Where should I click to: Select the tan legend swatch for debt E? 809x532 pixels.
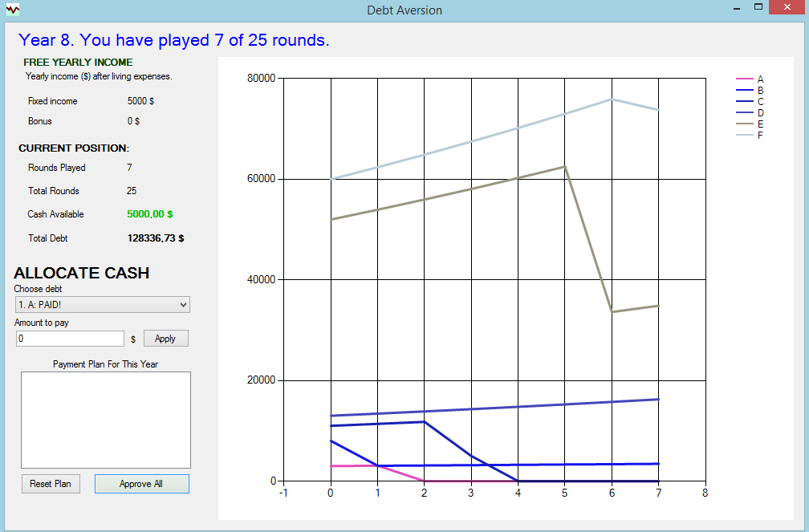744,124
